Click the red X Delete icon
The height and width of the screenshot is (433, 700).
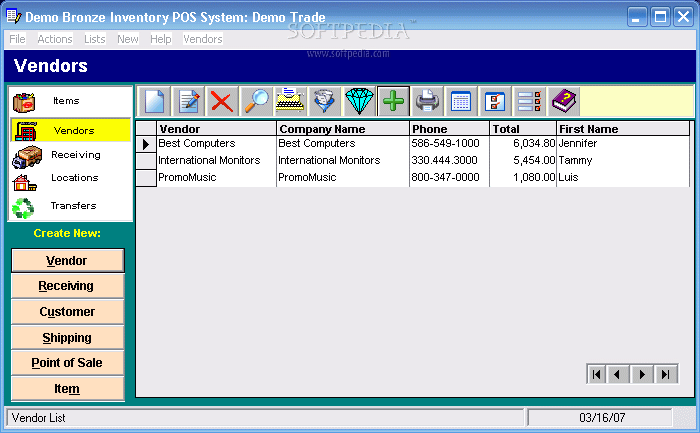[222, 101]
